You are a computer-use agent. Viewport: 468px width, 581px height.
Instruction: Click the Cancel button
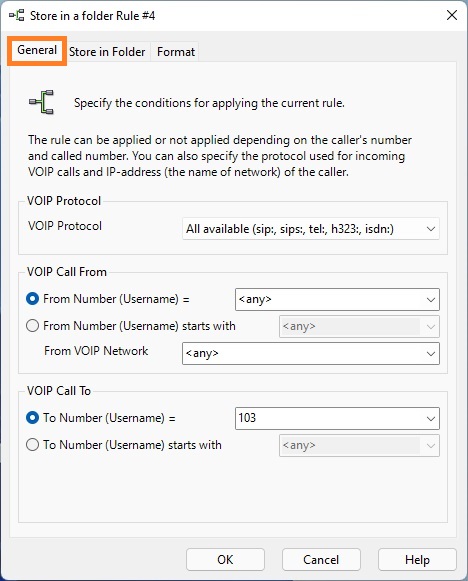321,560
